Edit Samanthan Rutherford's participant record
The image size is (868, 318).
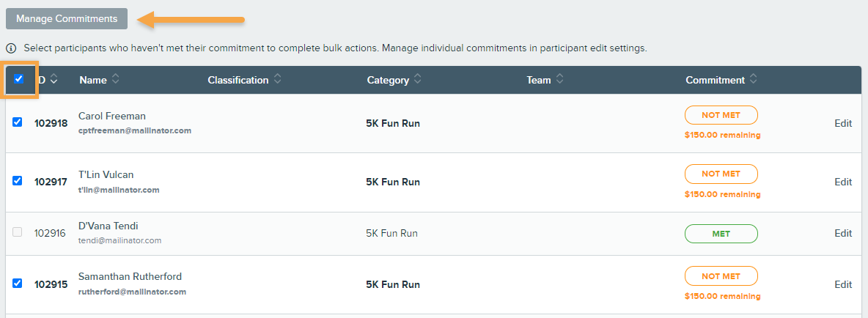tap(843, 285)
